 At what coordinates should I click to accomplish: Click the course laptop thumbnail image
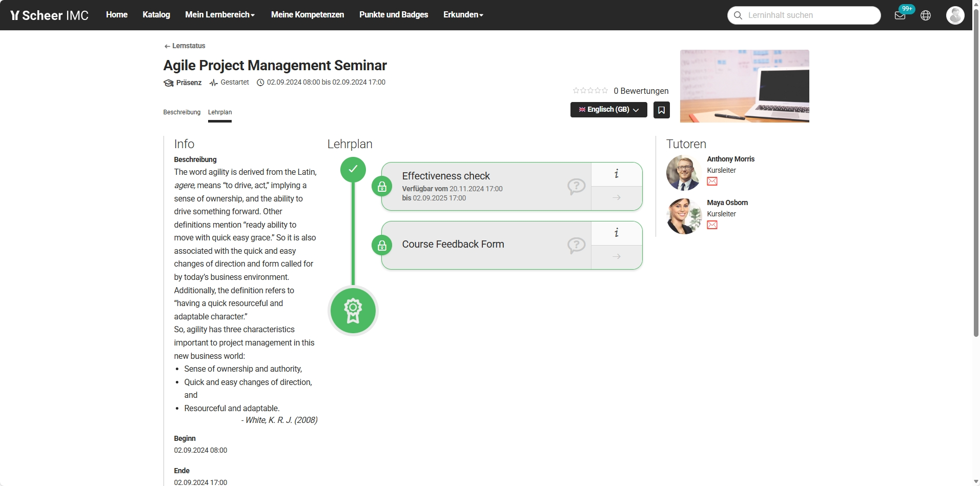[745, 86]
